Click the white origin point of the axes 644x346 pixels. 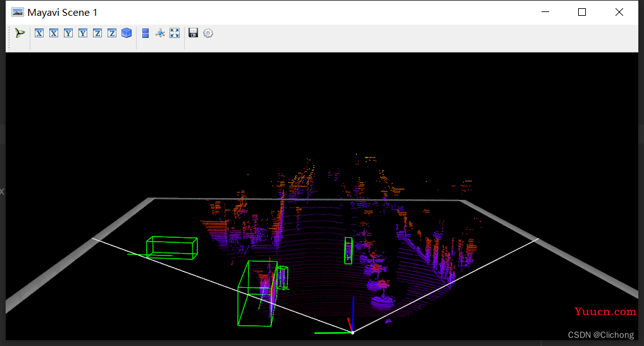(352, 333)
